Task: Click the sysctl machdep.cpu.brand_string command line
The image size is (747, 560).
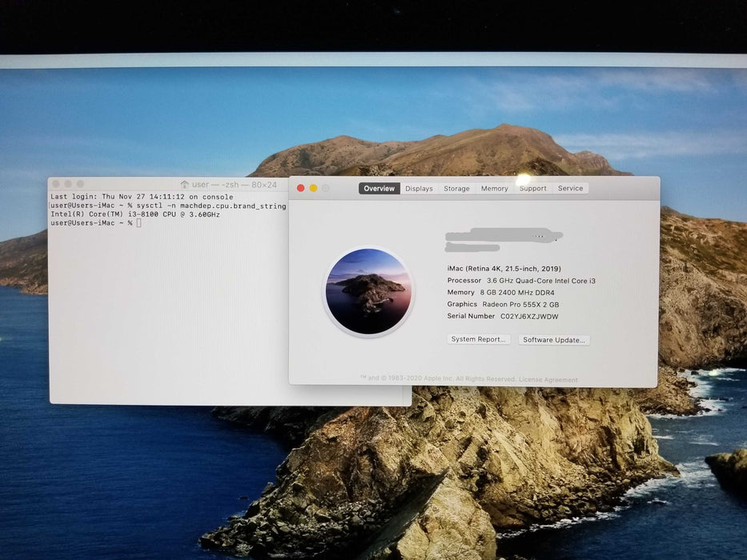Action: pyautogui.click(x=168, y=206)
